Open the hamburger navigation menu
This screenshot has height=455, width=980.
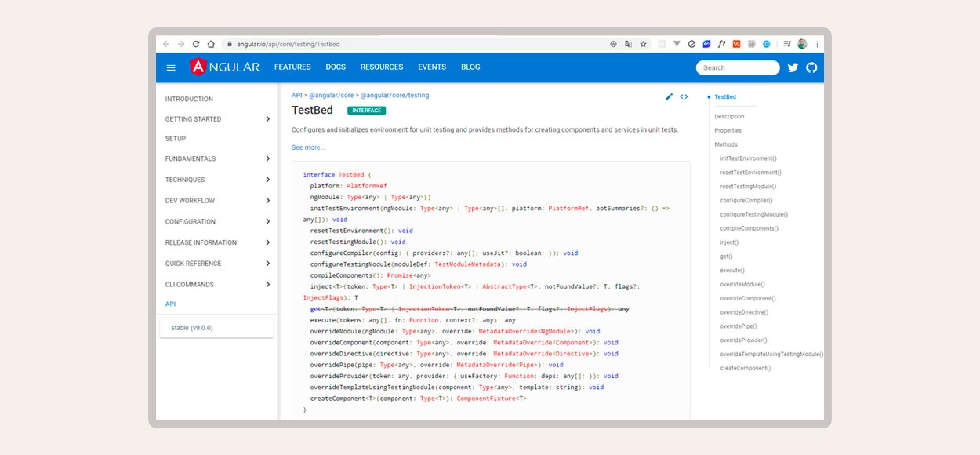point(171,67)
